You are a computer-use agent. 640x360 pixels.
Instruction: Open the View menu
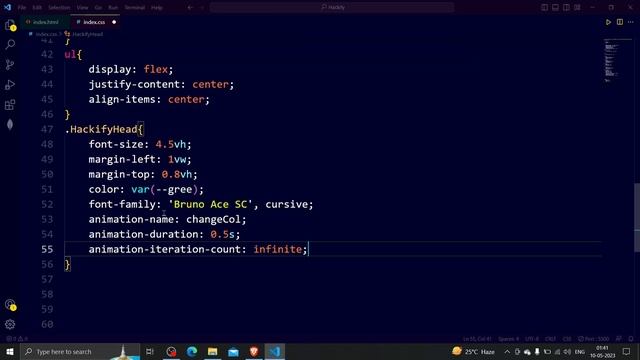(82, 7)
